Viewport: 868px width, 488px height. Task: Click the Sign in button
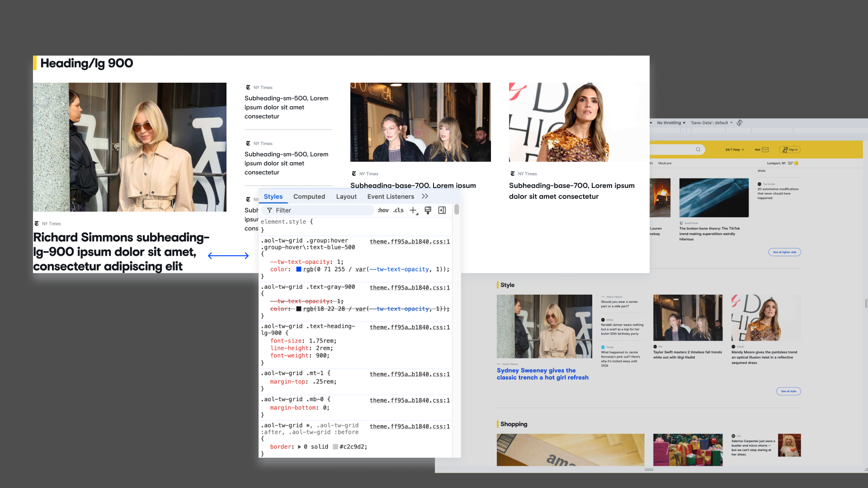tap(790, 150)
